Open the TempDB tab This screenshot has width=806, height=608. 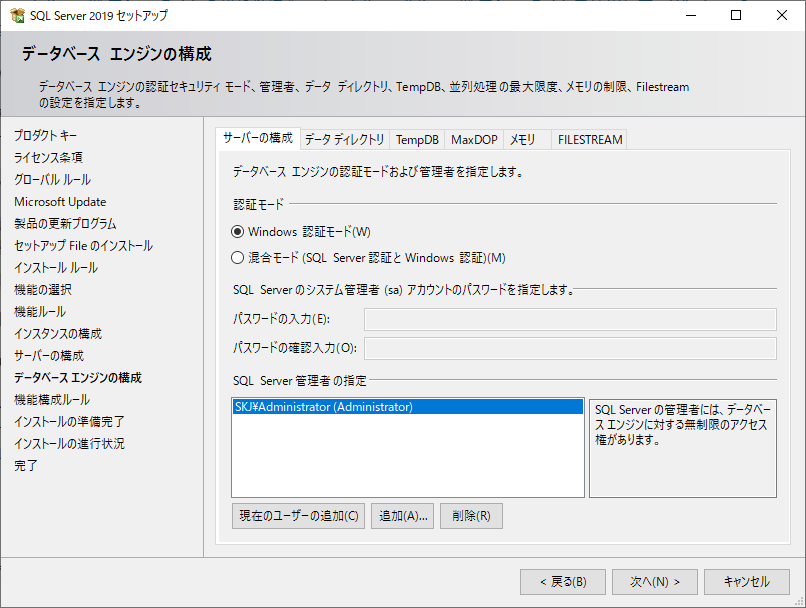click(x=416, y=140)
